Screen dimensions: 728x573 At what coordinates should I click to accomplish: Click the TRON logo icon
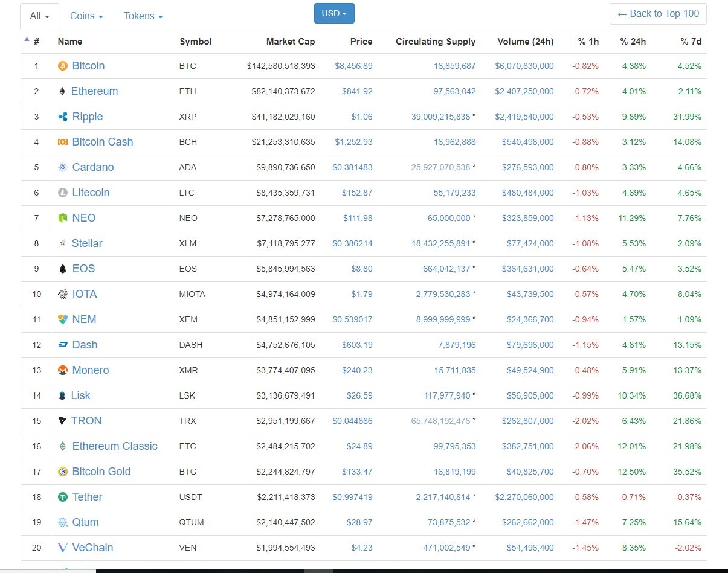point(62,421)
